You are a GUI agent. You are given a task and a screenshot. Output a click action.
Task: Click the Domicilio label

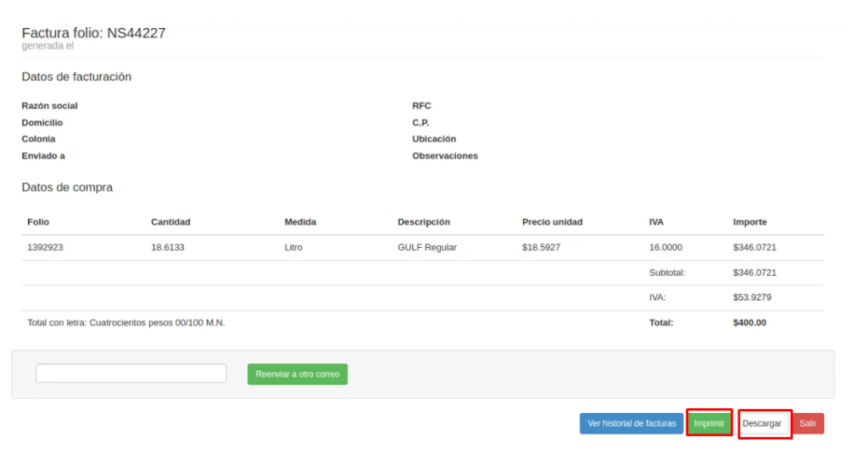click(x=42, y=123)
